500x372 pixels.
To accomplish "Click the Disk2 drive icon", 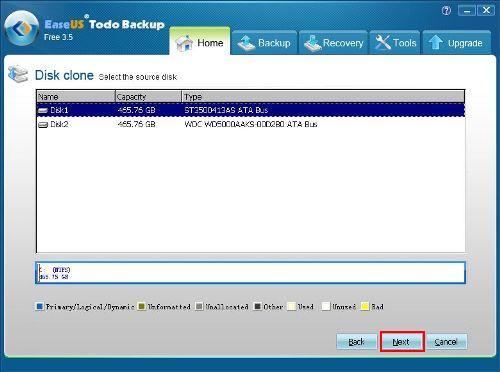I will (x=43, y=125).
